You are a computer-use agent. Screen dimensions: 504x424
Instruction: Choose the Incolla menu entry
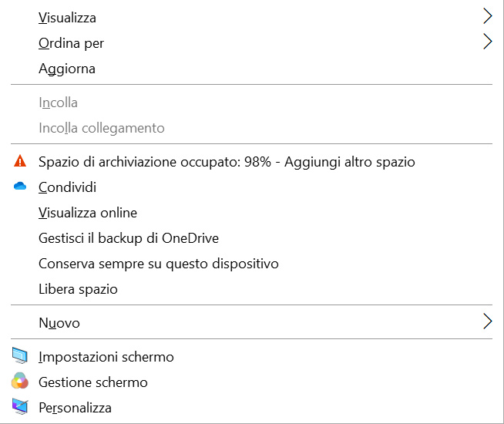point(58,103)
